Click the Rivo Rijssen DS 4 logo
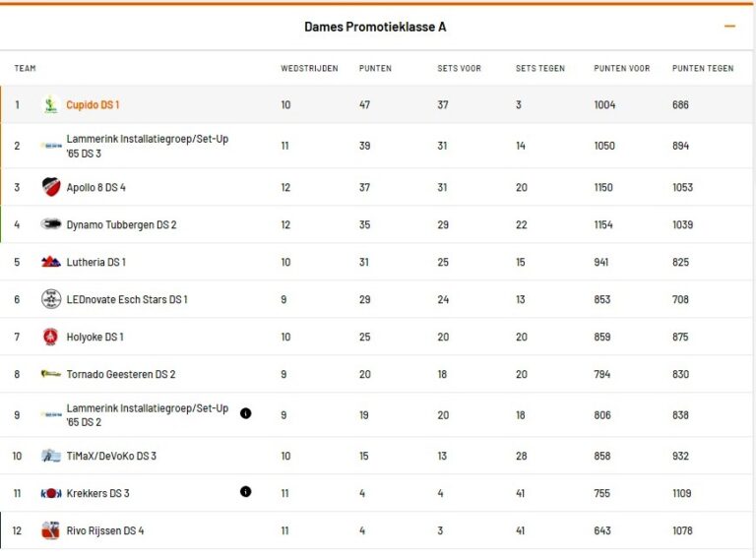Image resolution: width=756 pixels, height=558 pixels. click(x=51, y=530)
